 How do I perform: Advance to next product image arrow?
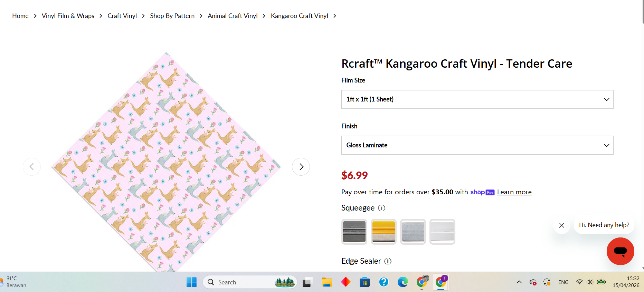(x=301, y=166)
